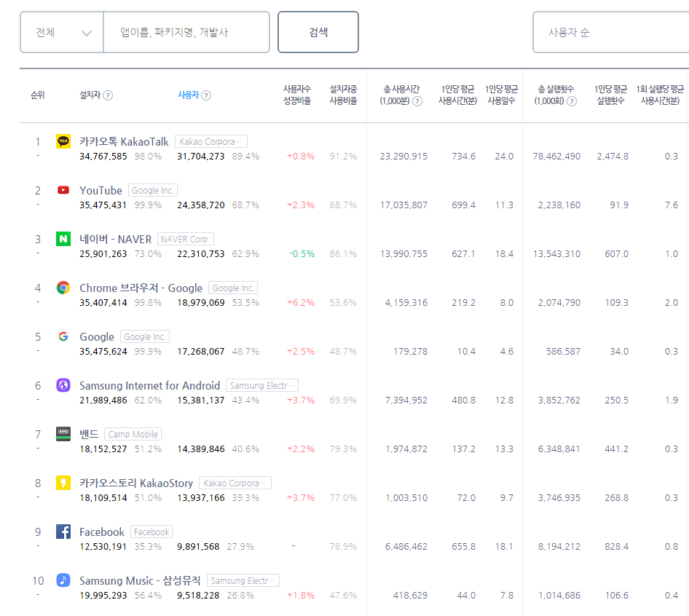Click 1인당 평균 사용일수 column header
The image size is (689, 616).
click(501, 95)
